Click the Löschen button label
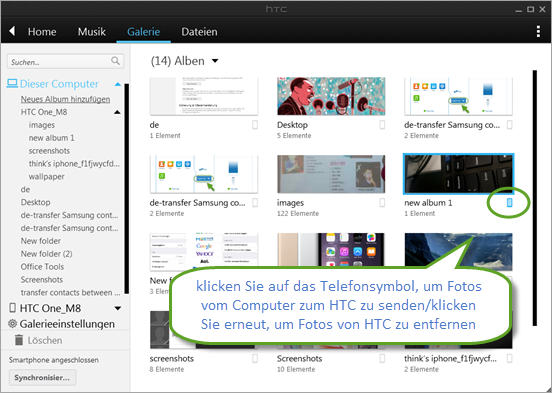 45,341
